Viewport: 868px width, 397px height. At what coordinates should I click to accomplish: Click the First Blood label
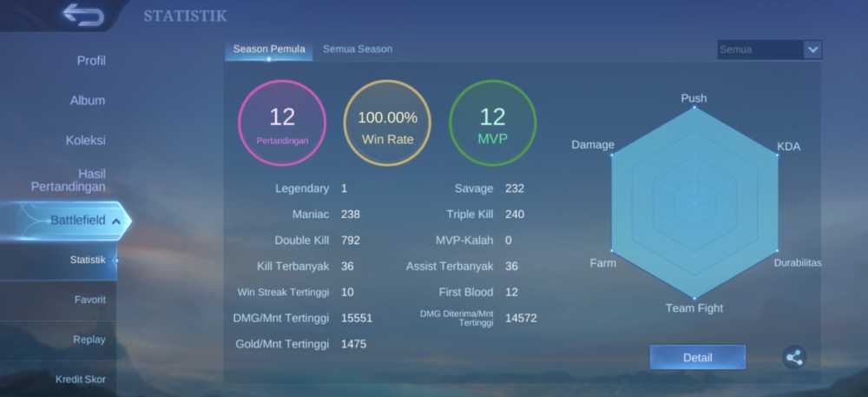pyautogui.click(x=465, y=292)
